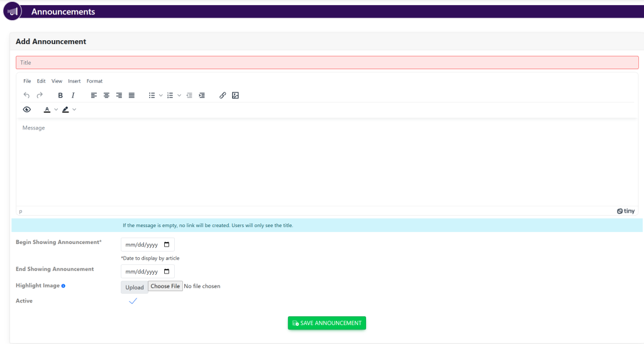Increase indent of the paragraph
This screenshot has width=644, height=344.
point(202,96)
